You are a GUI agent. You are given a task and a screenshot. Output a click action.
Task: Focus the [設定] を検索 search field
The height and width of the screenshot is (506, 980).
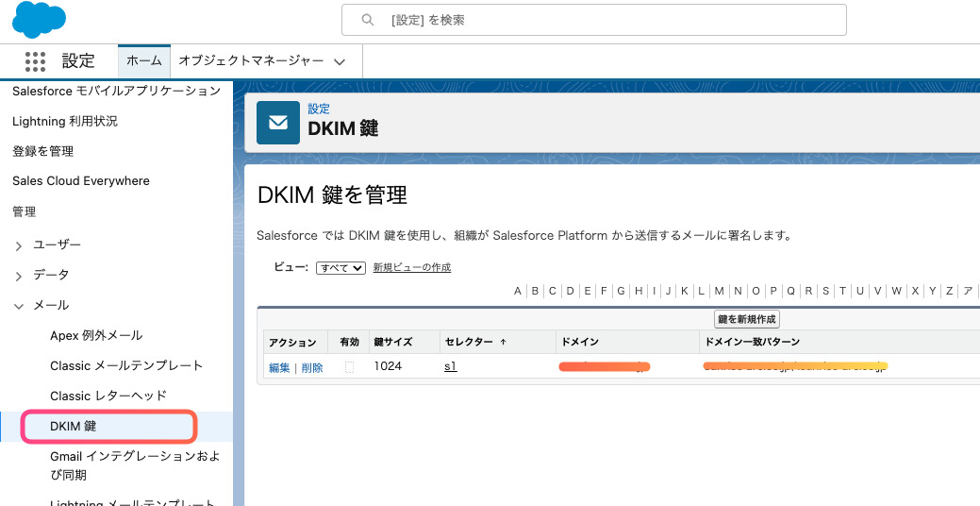pos(593,20)
